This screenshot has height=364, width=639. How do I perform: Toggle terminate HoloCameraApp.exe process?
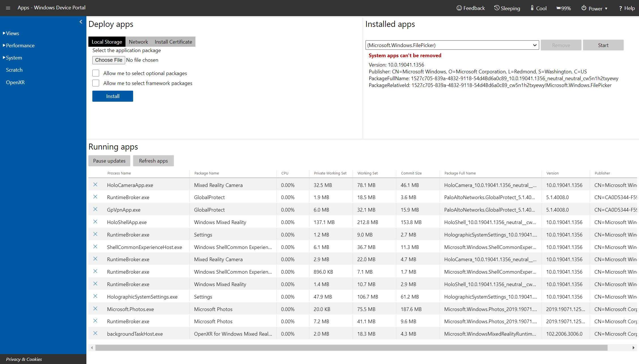96,185
